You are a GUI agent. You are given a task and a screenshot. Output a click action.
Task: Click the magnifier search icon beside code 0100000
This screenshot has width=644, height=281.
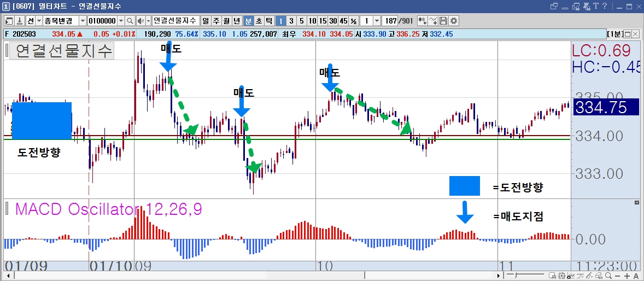click(x=130, y=21)
